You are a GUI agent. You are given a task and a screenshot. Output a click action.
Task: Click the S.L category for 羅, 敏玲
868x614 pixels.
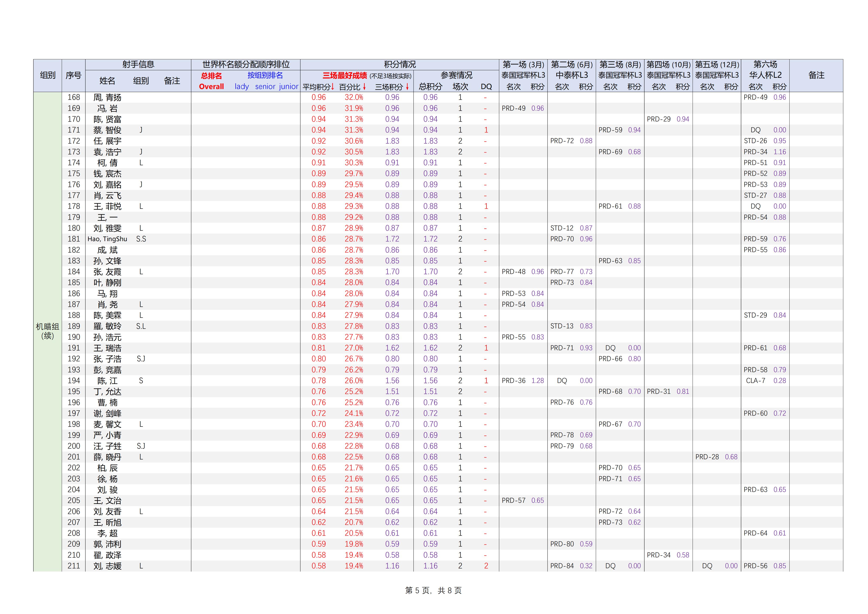tap(141, 326)
